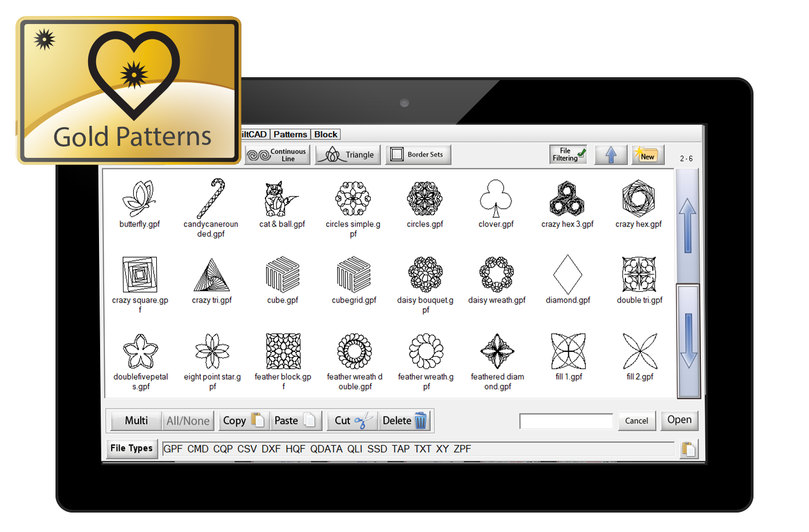Open the selected pattern file
The height and width of the screenshot is (532, 809).
click(x=679, y=420)
